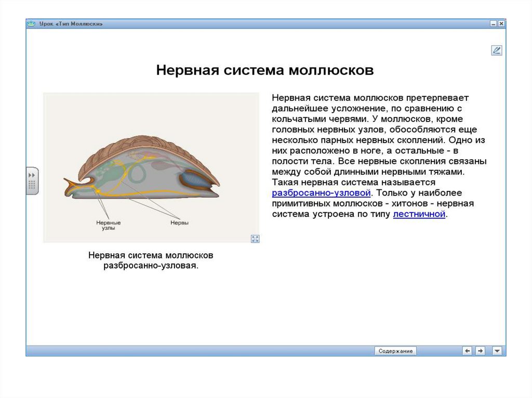This screenshot has width=532, height=398.
Task: Follow the разбросанно-узловой link
Action: click(x=321, y=193)
